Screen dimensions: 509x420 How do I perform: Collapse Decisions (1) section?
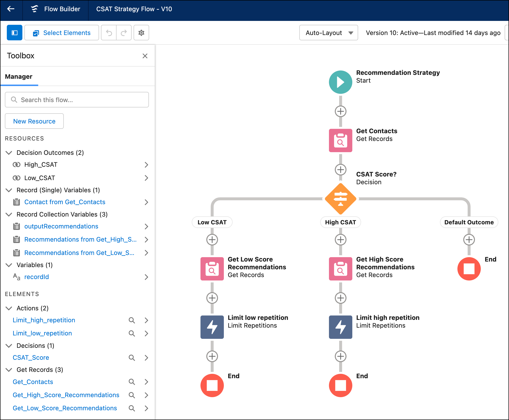click(9, 346)
